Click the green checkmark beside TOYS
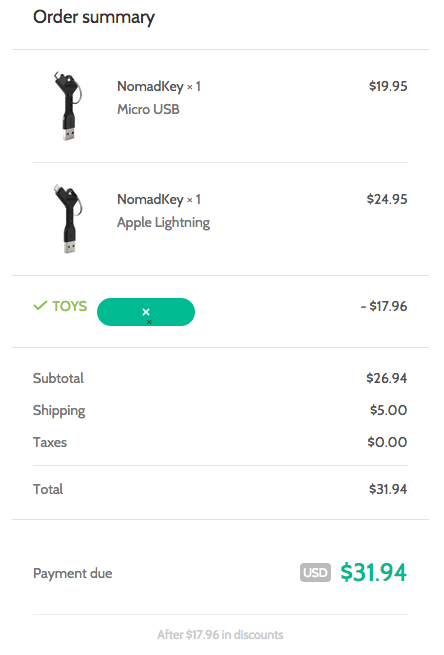This screenshot has width=444, height=655. point(40,306)
